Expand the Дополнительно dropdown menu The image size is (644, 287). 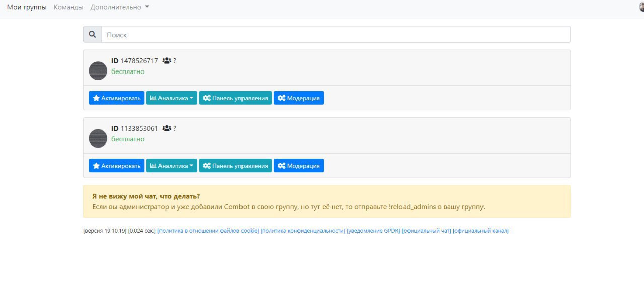coord(120,7)
